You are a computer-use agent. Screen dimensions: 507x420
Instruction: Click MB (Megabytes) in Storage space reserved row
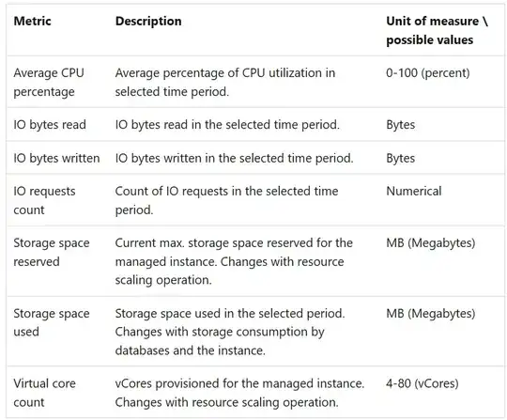[x=431, y=243]
